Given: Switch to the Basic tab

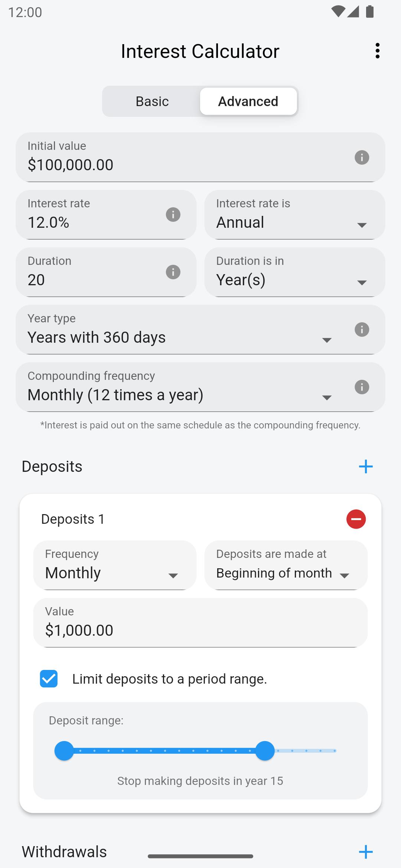Looking at the screenshot, I should 152,101.
